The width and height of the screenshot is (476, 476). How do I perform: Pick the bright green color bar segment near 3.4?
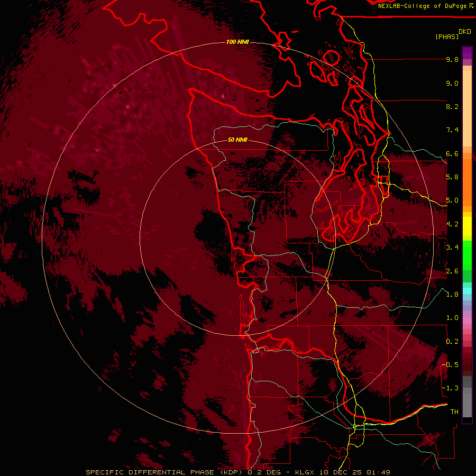[x=467, y=255]
